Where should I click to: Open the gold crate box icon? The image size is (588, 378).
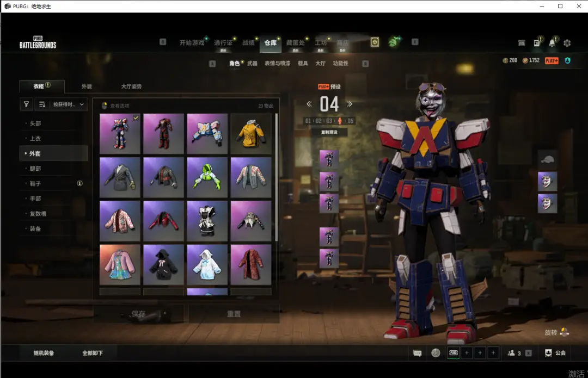tap(375, 42)
